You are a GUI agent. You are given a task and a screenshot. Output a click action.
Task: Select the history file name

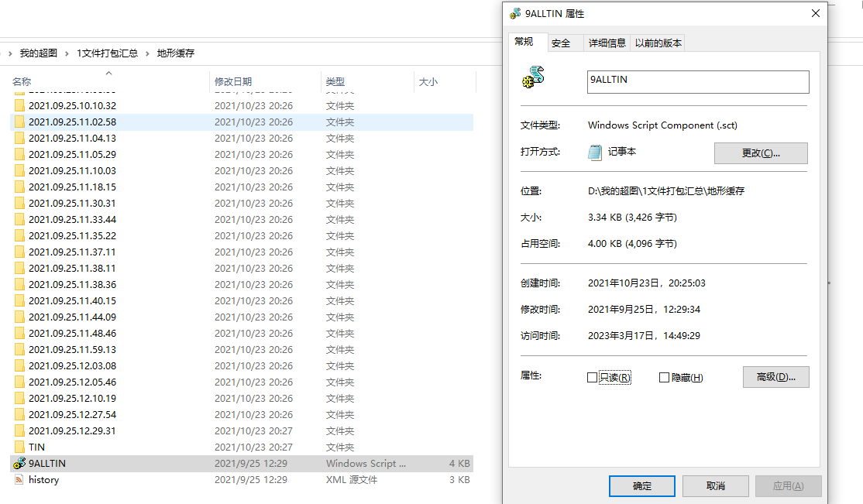[43, 480]
